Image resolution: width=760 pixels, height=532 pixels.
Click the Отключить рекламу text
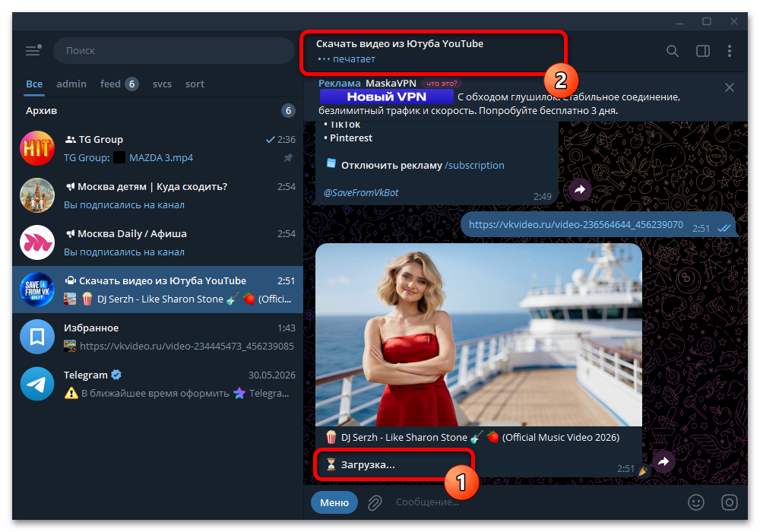(x=391, y=165)
